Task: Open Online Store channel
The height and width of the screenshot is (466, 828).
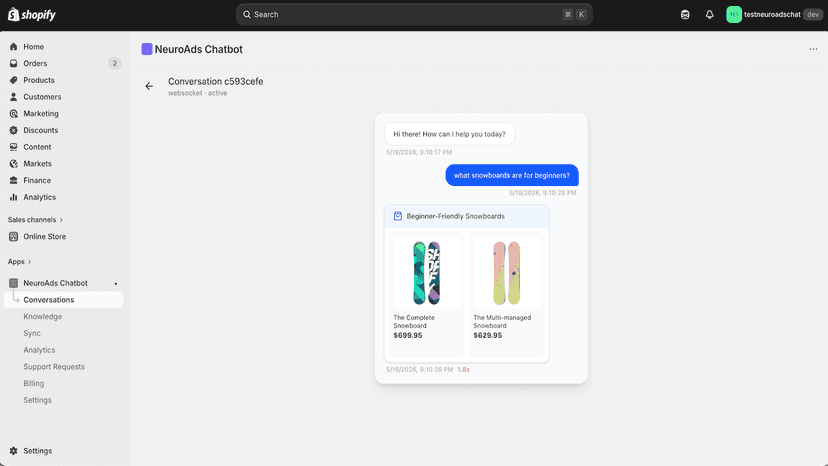Action: [44, 237]
